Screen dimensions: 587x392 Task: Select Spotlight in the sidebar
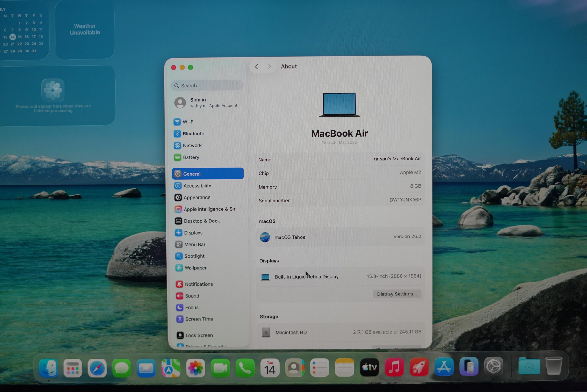point(209,256)
